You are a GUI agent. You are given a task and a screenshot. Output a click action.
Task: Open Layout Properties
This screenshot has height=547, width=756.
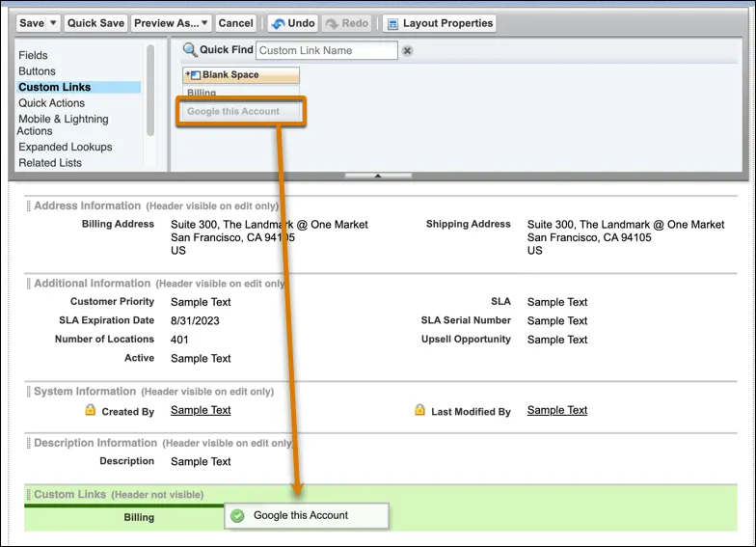[440, 23]
